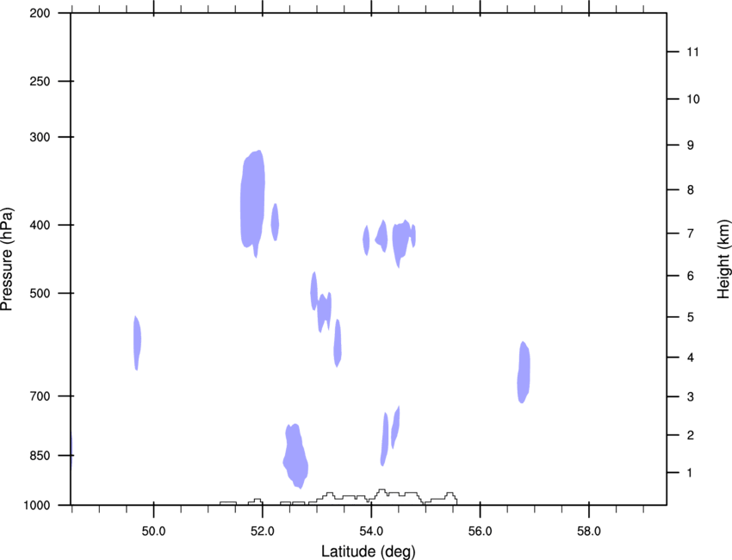Click the 9 km height tick label
This screenshot has width=732, height=560.
coord(691,146)
